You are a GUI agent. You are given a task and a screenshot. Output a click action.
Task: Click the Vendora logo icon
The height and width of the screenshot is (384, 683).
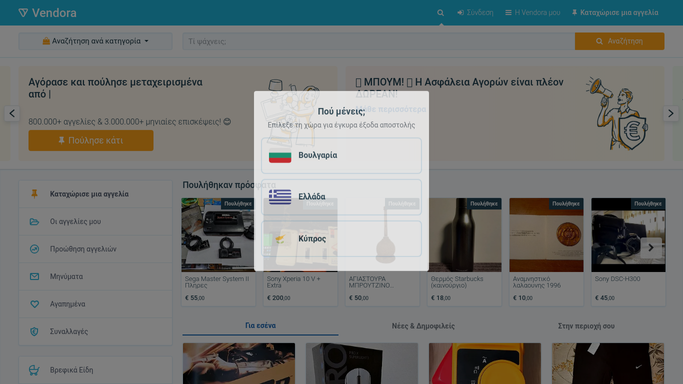coord(23,13)
